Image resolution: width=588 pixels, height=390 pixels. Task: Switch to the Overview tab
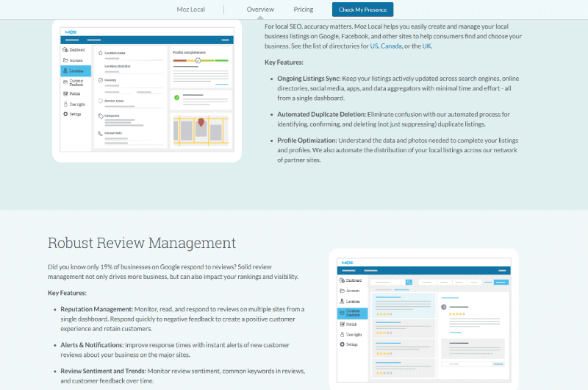(260, 10)
